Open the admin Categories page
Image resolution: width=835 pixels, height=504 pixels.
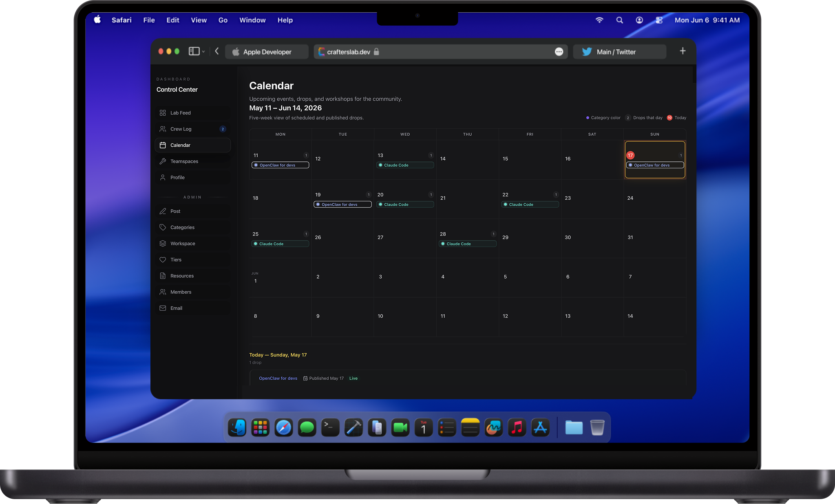click(192, 227)
